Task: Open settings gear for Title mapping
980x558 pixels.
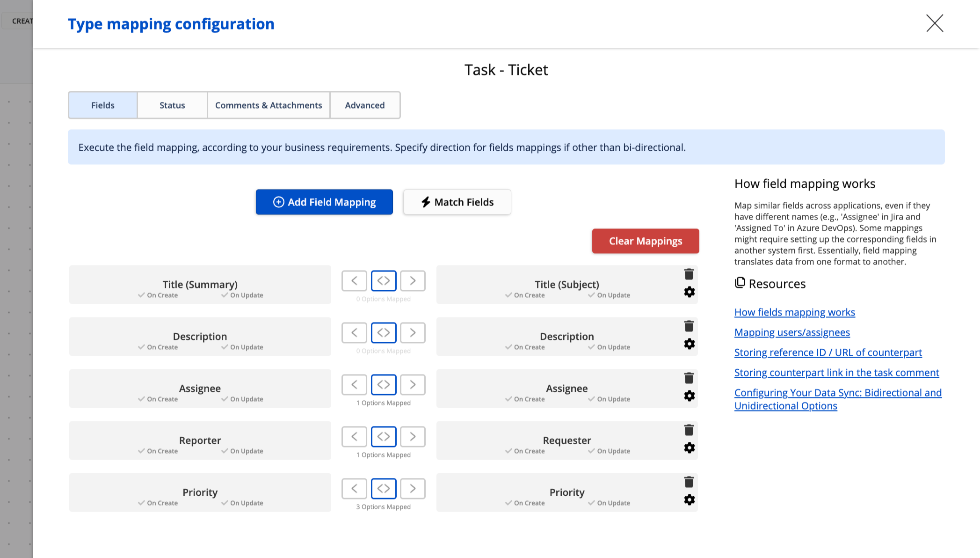Action: pos(689,292)
